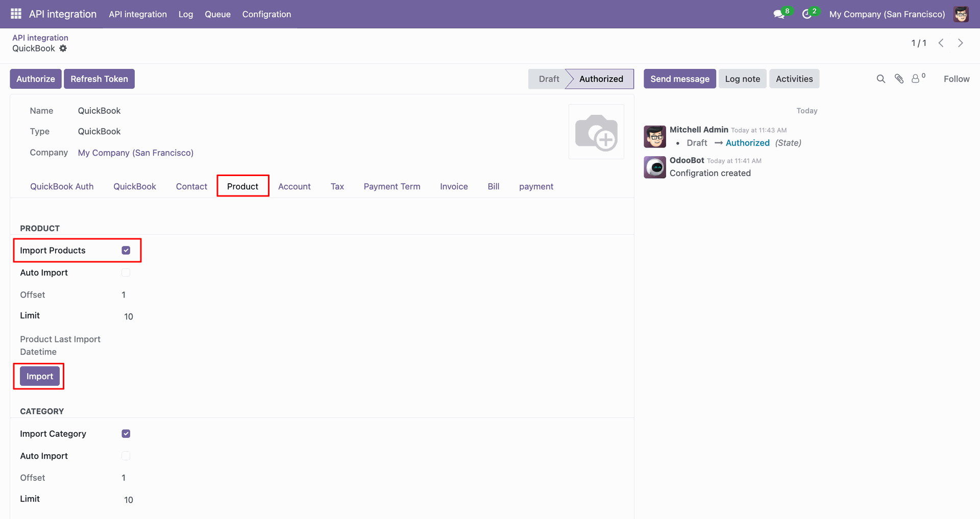Click the product Import button
Viewport: 980px width, 519px height.
tap(40, 376)
